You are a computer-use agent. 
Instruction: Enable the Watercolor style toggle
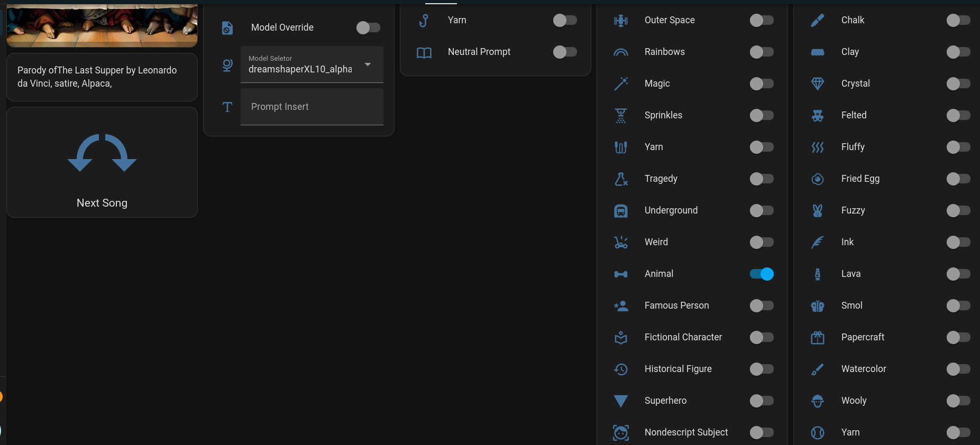958,369
